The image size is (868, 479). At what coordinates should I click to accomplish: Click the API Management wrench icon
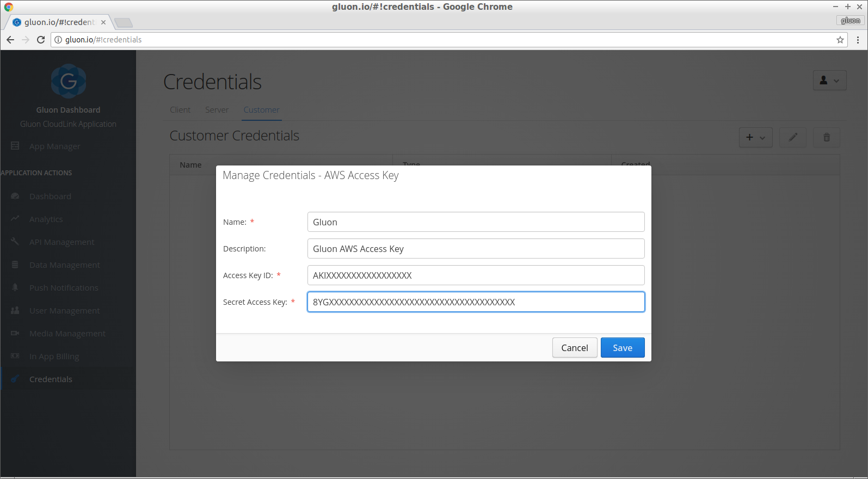click(x=15, y=242)
